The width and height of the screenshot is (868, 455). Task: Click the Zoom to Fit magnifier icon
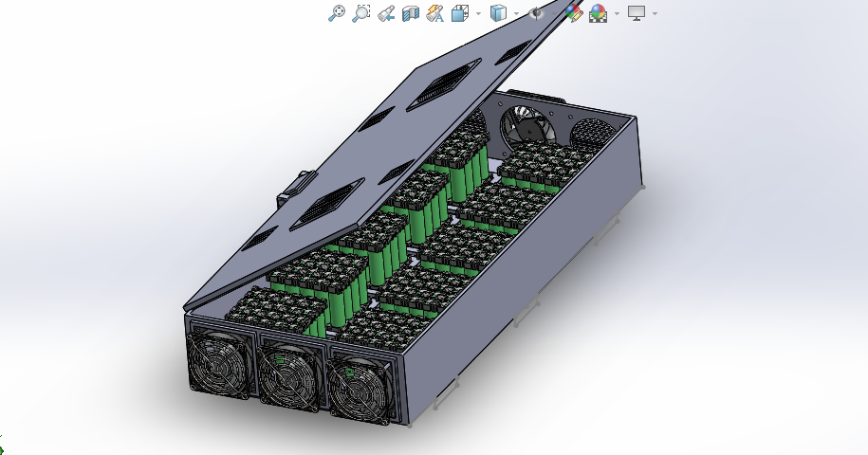[337, 13]
